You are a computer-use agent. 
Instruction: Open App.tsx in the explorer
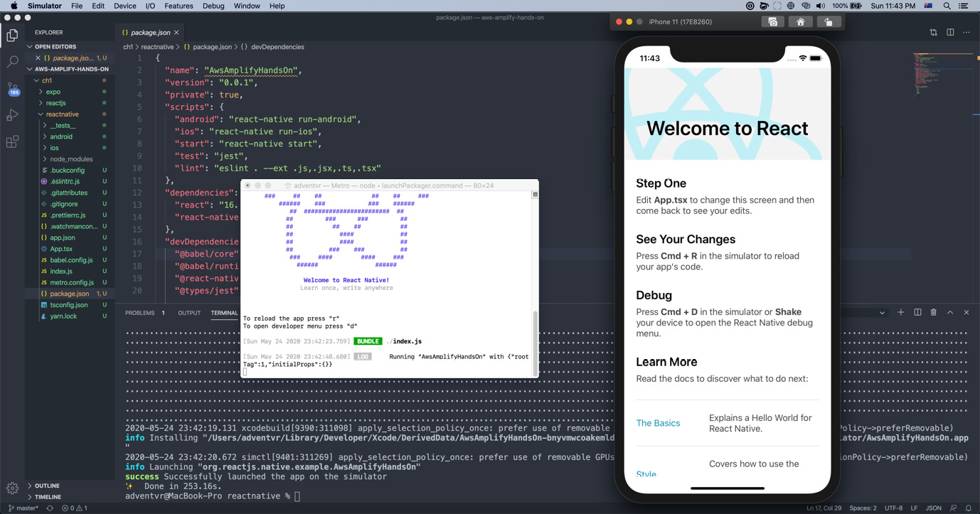pos(70,249)
